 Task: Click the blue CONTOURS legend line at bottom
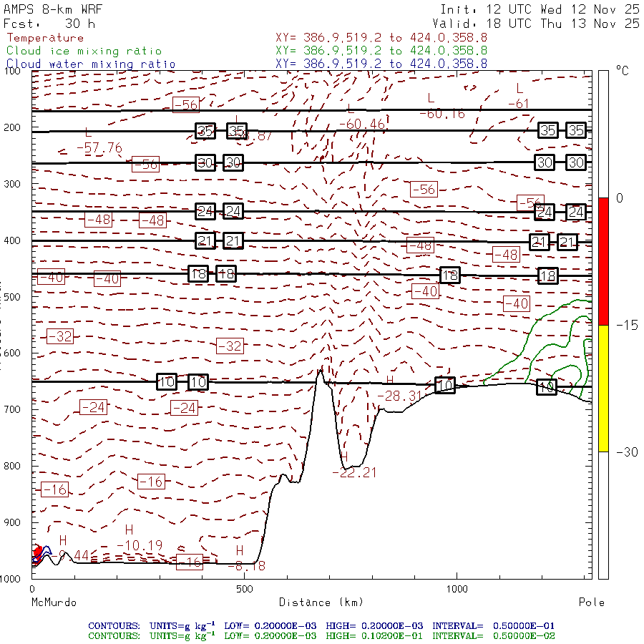point(321,626)
